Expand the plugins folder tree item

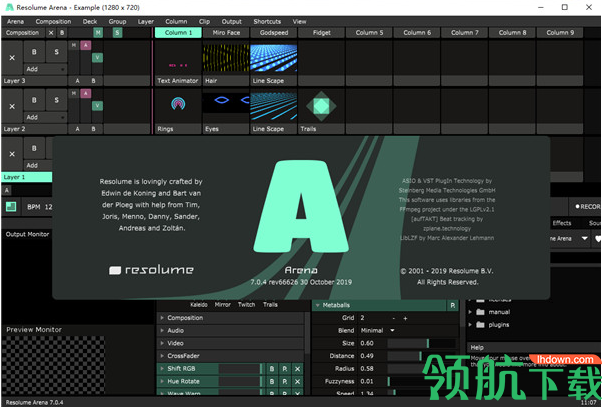(x=470, y=324)
